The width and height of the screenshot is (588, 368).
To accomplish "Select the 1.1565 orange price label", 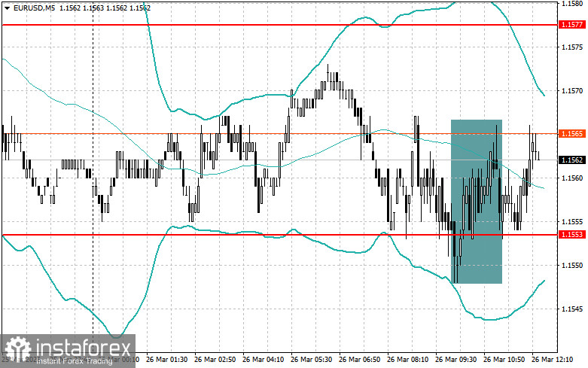I will point(572,134).
